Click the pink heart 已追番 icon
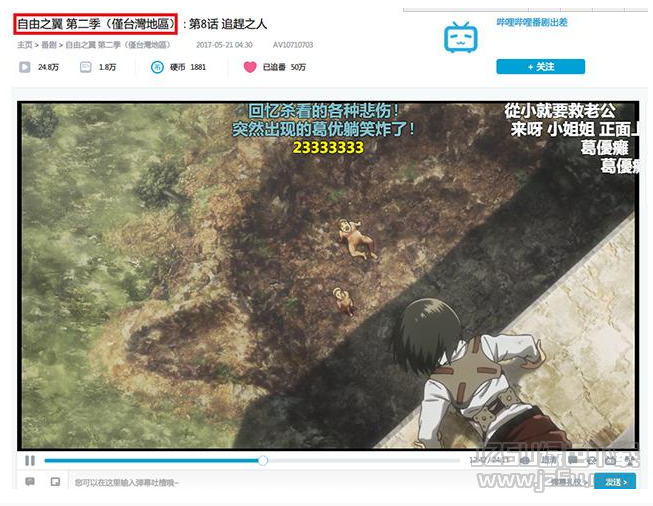Image resolution: width=653 pixels, height=506 pixels. (250, 67)
